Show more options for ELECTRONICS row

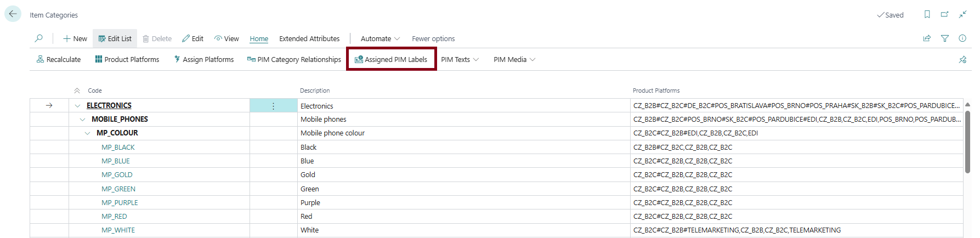coord(273,106)
